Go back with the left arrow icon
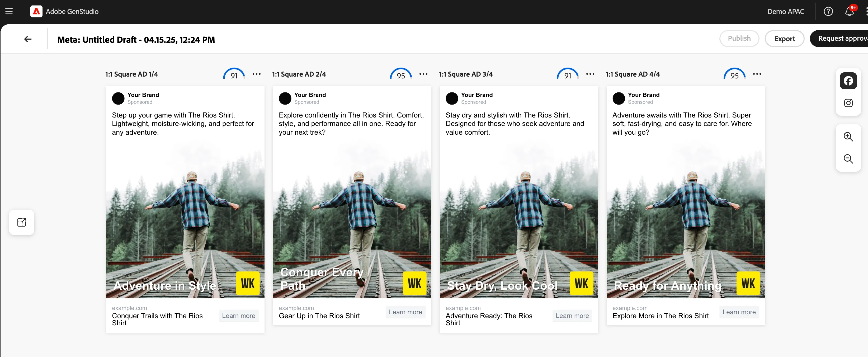This screenshot has width=868, height=357. coord(28,39)
